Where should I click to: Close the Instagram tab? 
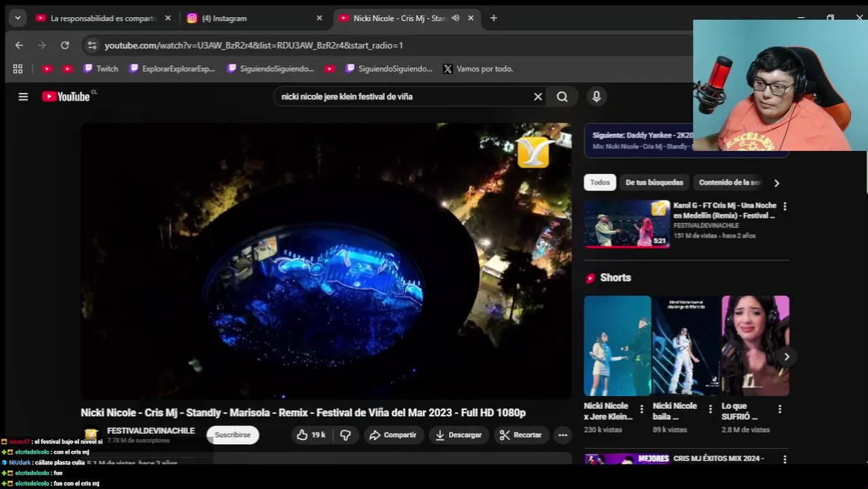pyautogui.click(x=319, y=18)
